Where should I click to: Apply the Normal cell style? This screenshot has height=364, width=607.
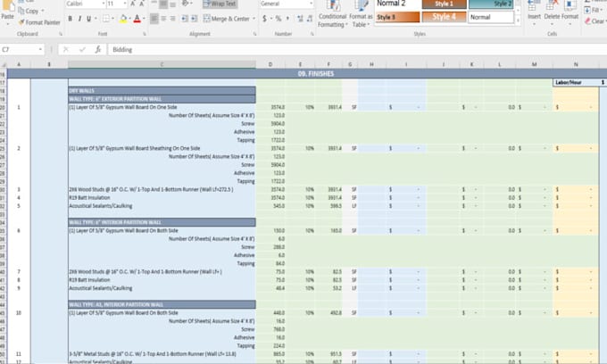tap(491, 17)
